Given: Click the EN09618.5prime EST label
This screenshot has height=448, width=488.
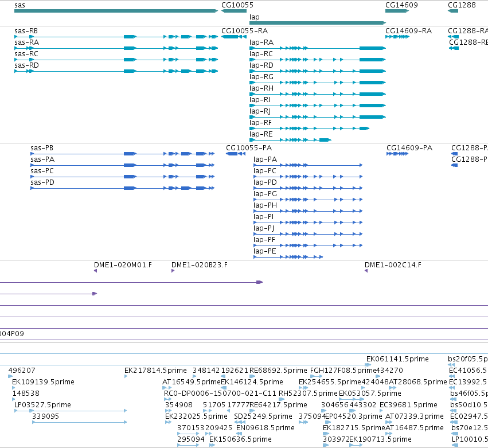Looking at the screenshot, I should pyautogui.click(x=266, y=428).
